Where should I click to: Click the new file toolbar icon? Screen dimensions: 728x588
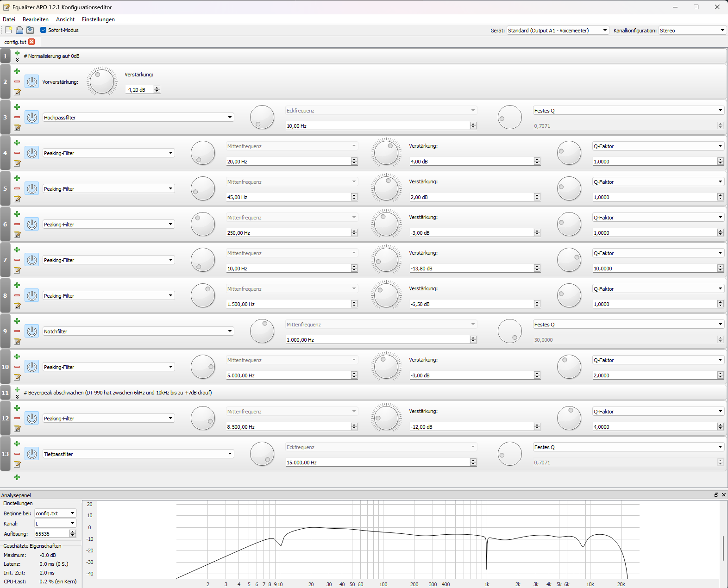(x=8, y=30)
